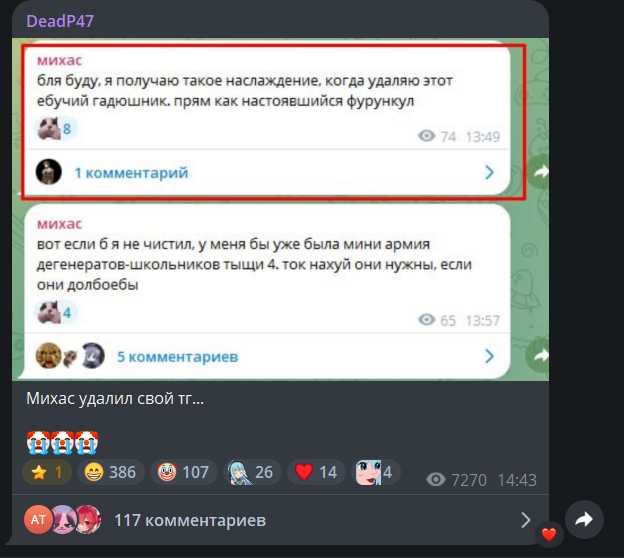Click the AT commenter avatar

point(38,519)
